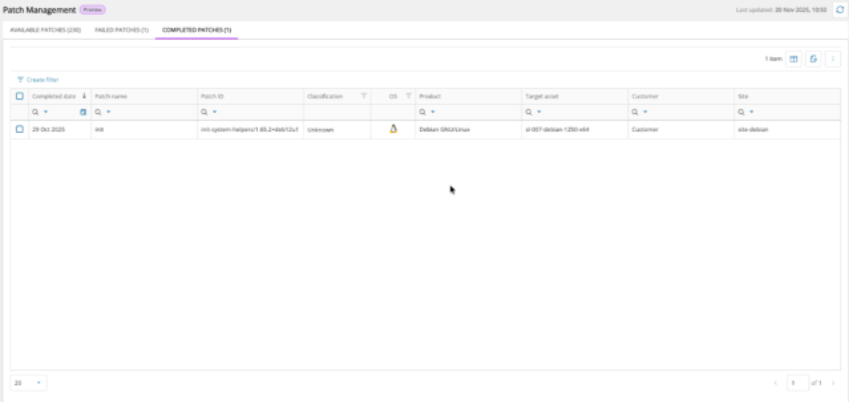Sort by Completed date arrow

point(84,96)
